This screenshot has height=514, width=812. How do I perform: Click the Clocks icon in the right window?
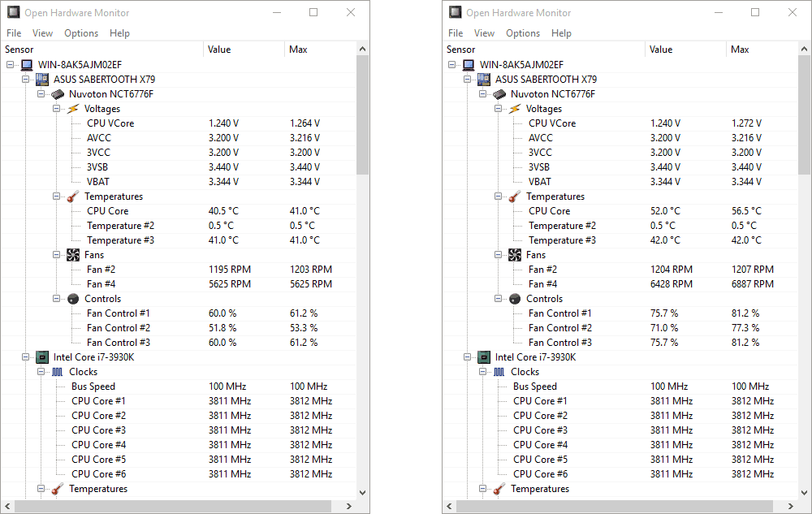pos(499,372)
